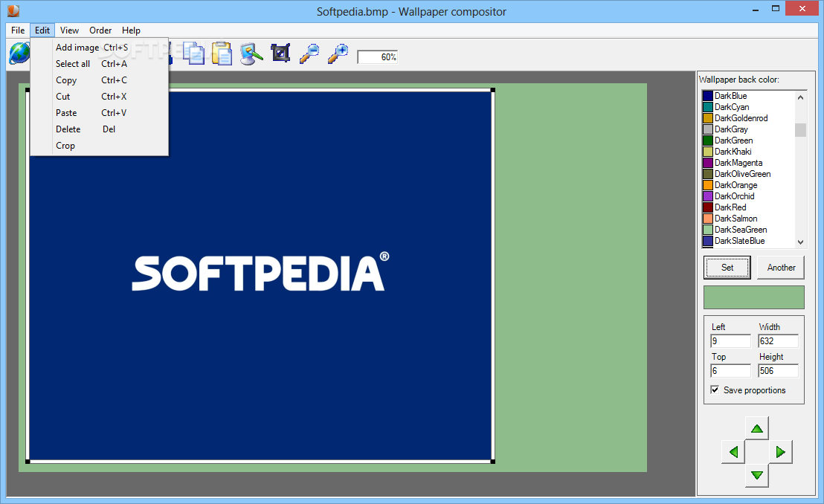The width and height of the screenshot is (824, 504).
Task: Choose Paste in the Edit menu
Action: click(x=100, y=112)
